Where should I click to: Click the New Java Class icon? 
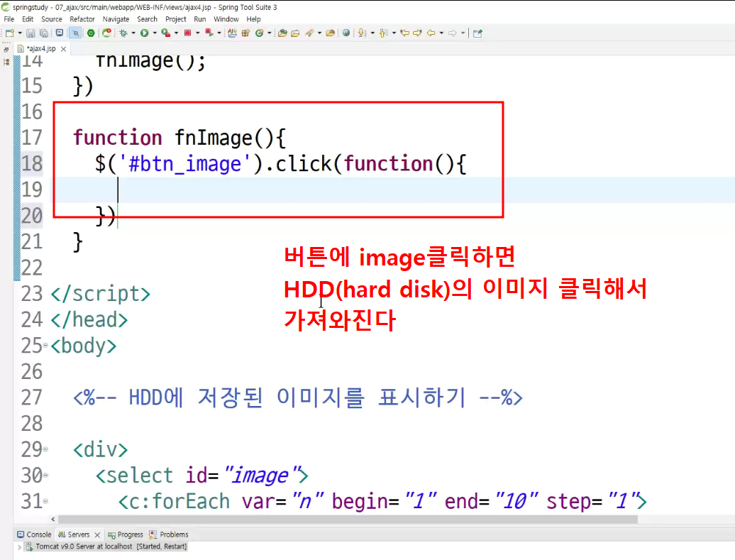click(259, 33)
